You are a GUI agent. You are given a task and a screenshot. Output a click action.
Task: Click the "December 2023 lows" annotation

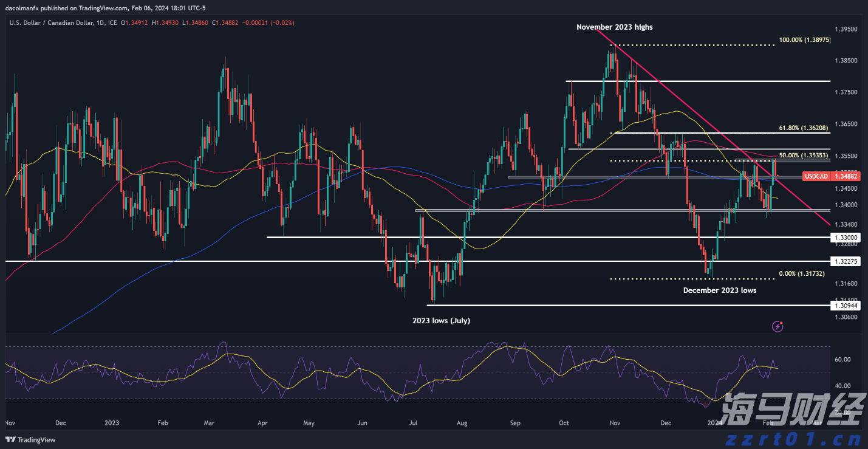tap(719, 290)
